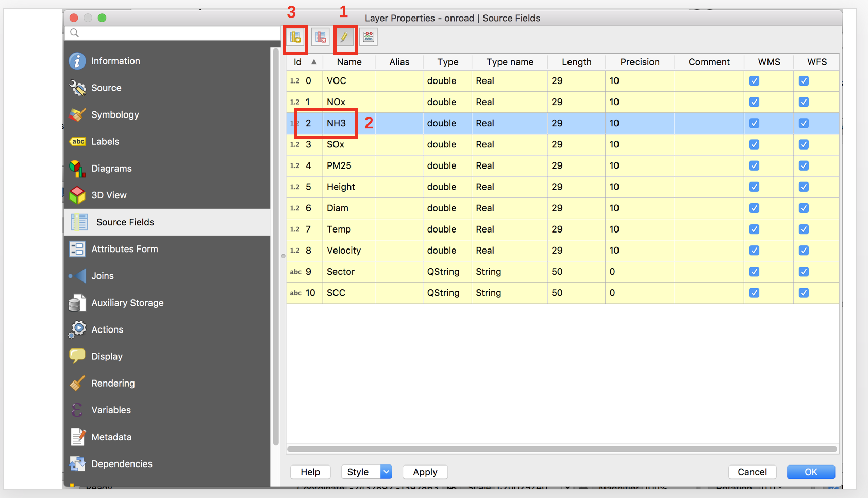The width and height of the screenshot is (868, 498).
Task: Click the Delete field toolbar icon
Action: click(320, 37)
